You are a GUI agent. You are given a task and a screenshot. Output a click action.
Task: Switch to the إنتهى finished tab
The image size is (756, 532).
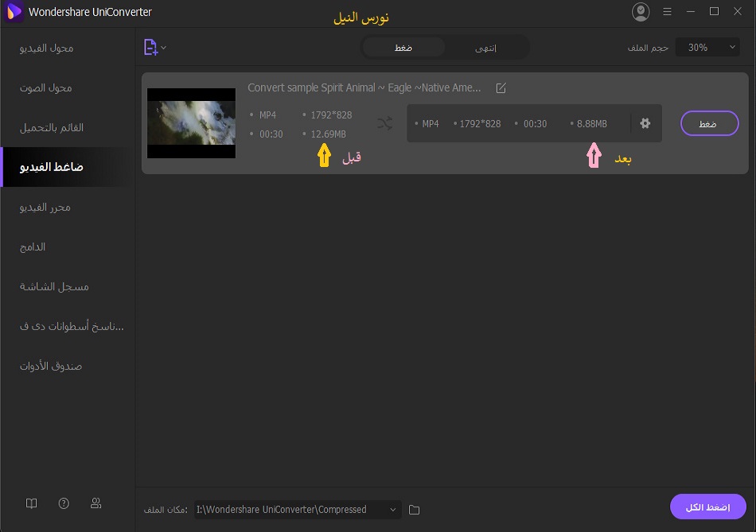tap(485, 48)
